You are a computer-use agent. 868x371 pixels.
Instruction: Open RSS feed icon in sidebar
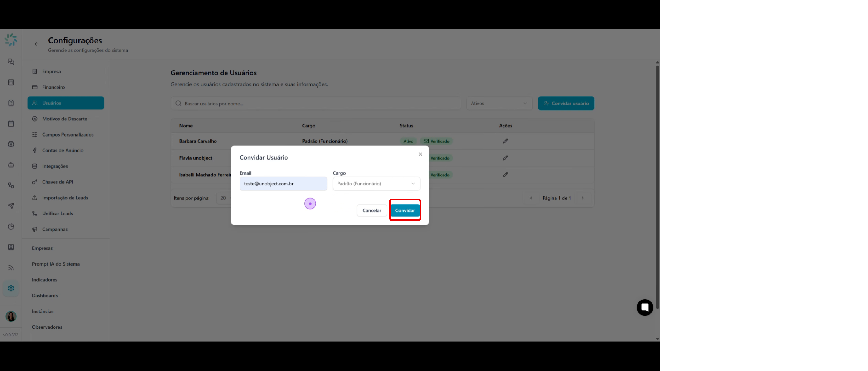click(11, 268)
